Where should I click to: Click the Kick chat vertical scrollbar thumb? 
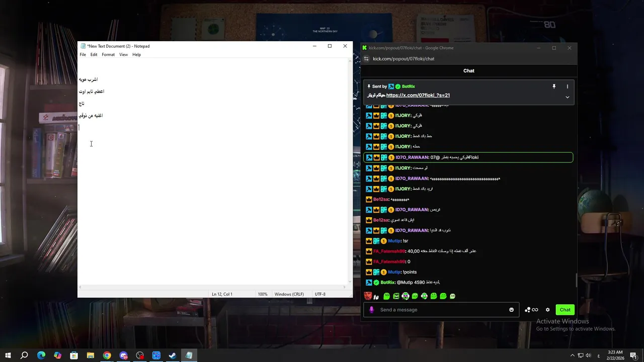(x=577, y=280)
